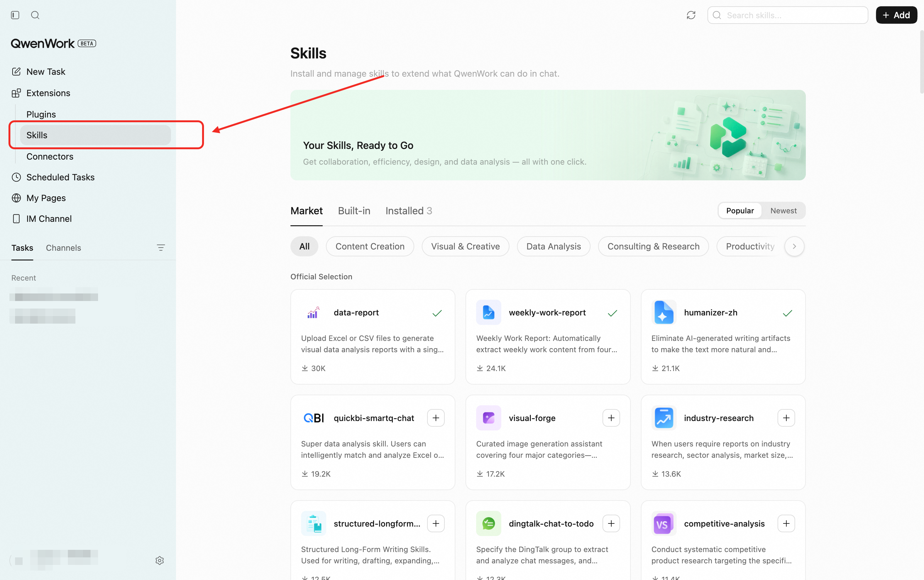924x580 pixels.
Task: Open Scheduled Tasks in sidebar
Action: click(x=60, y=177)
